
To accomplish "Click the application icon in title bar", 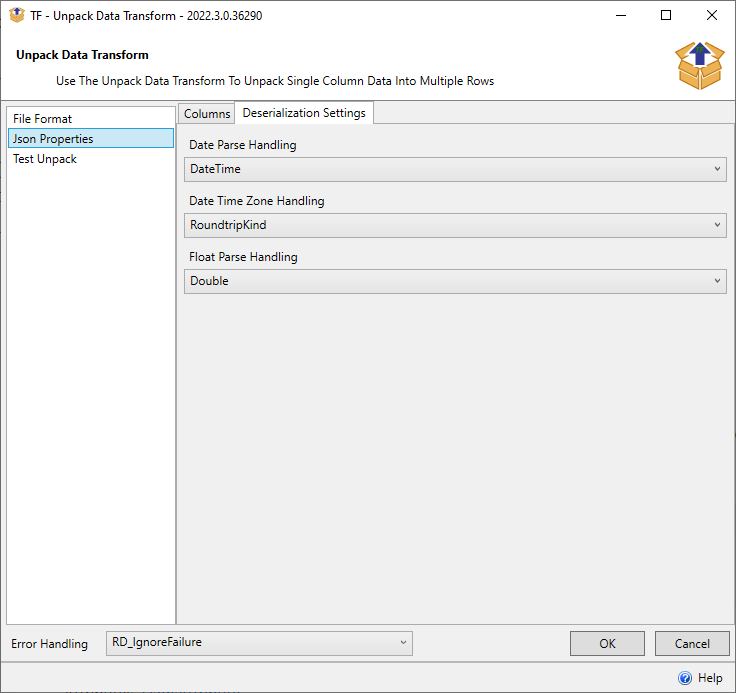I will coord(16,15).
